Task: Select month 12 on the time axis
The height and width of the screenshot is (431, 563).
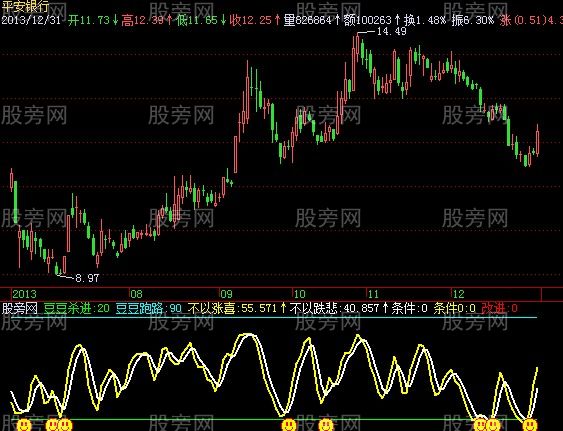Action: 459,294
